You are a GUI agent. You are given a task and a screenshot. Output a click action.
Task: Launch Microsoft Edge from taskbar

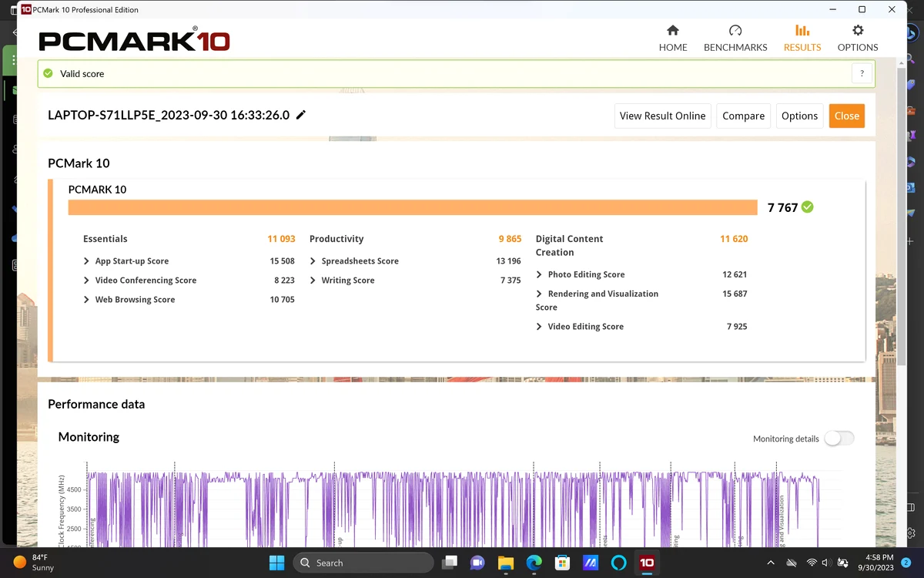pyautogui.click(x=534, y=563)
